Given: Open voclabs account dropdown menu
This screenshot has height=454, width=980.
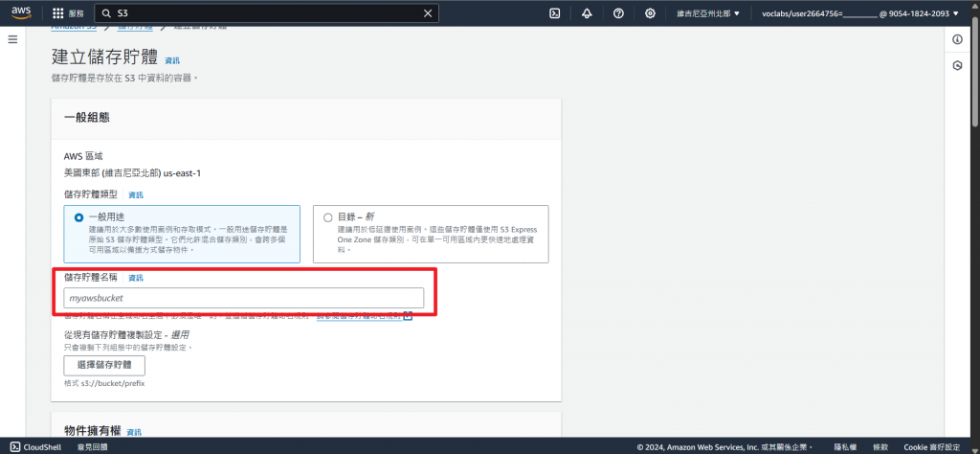Looking at the screenshot, I should tap(859, 13).
